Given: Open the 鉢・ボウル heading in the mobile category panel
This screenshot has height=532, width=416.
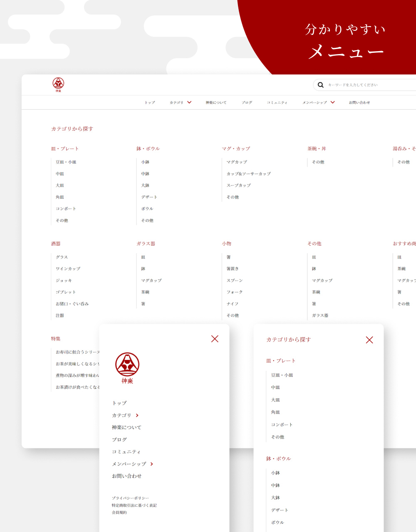Looking at the screenshot, I should pos(279,459).
